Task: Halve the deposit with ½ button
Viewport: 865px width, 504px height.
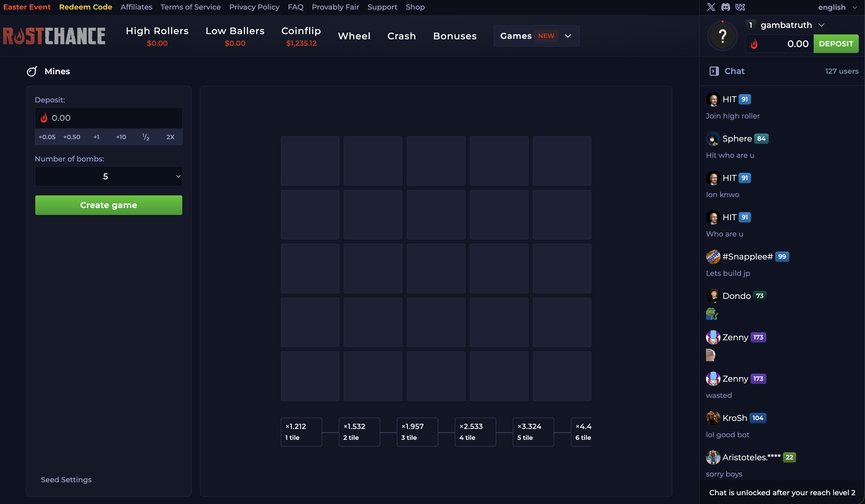Action: 146,137
